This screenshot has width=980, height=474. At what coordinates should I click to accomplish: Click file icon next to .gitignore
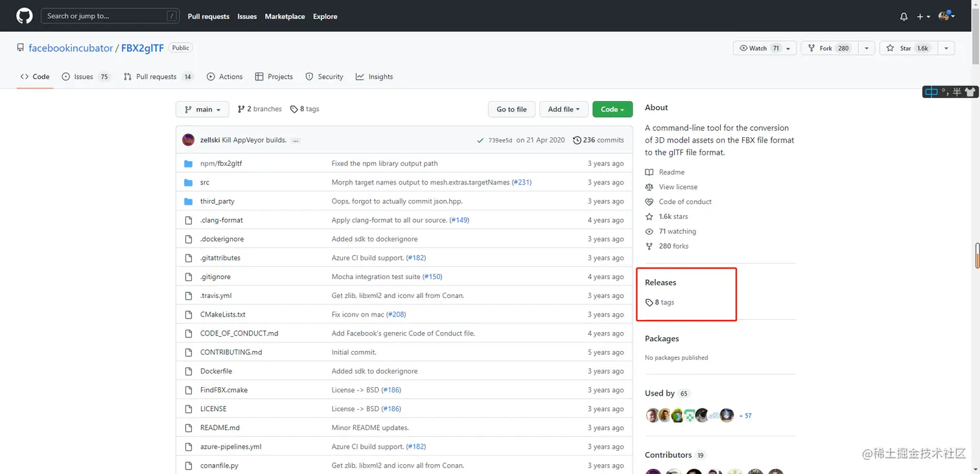189,276
